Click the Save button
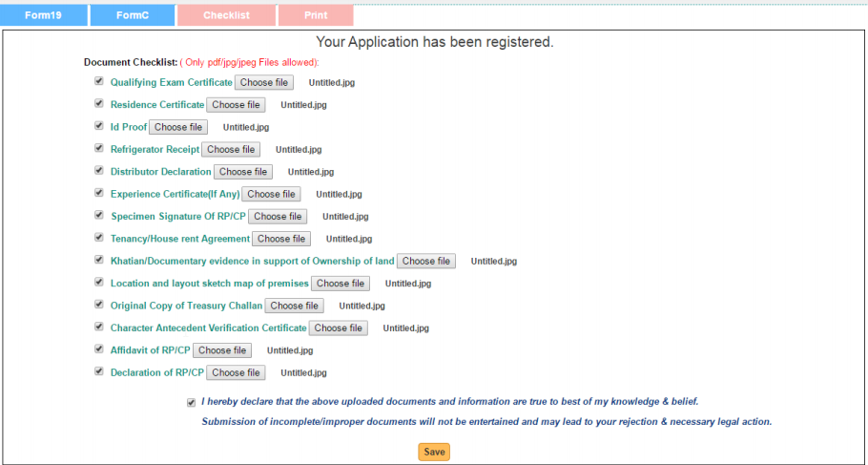 pyautogui.click(x=434, y=452)
